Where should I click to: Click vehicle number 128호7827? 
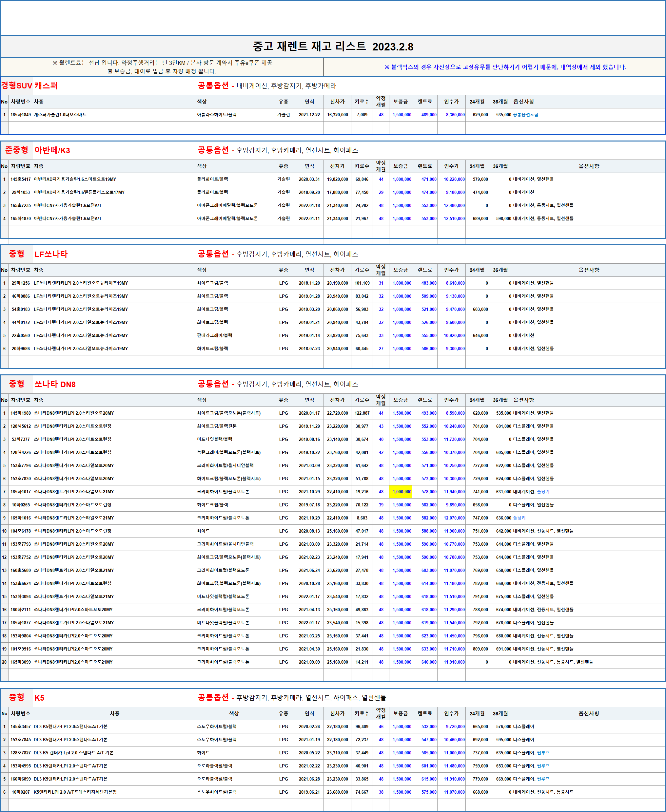[x=20, y=753]
